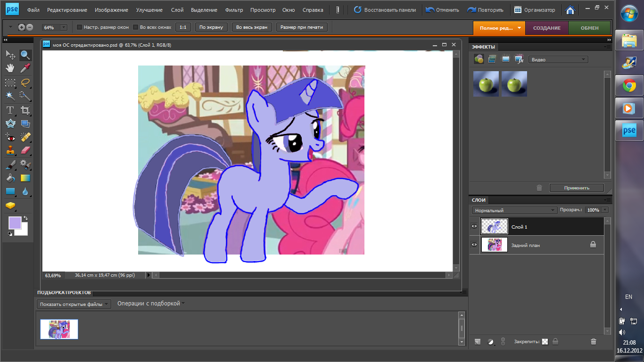Swap foreground and background colors
Screen dimensions: 644x362
(x=25, y=218)
